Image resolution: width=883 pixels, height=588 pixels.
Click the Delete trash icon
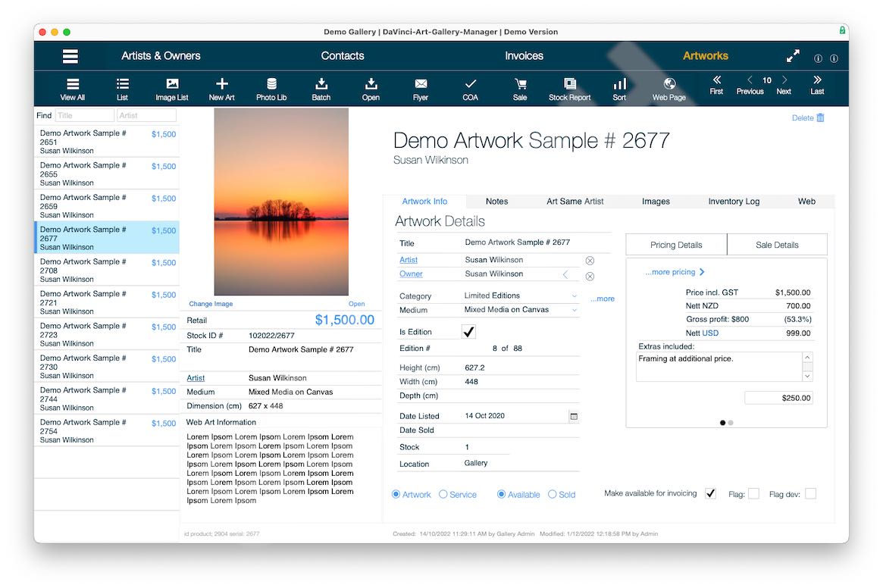820,117
